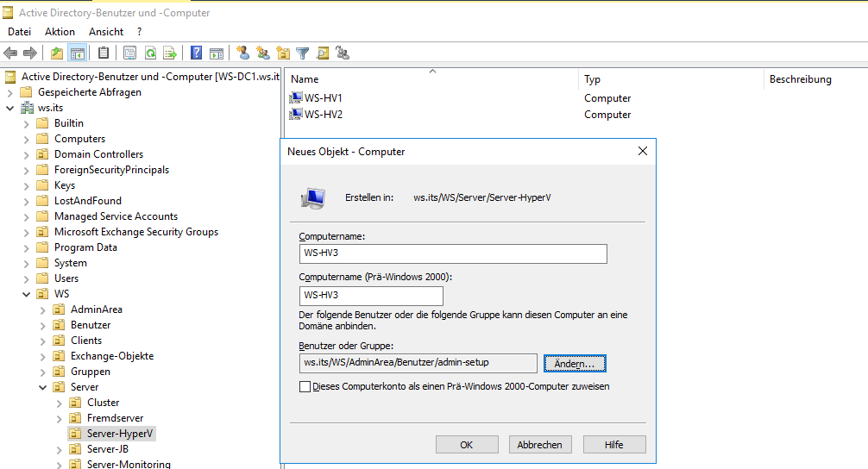Collapse the Server organizational unit
868x469 pixels.
(42, 387)
